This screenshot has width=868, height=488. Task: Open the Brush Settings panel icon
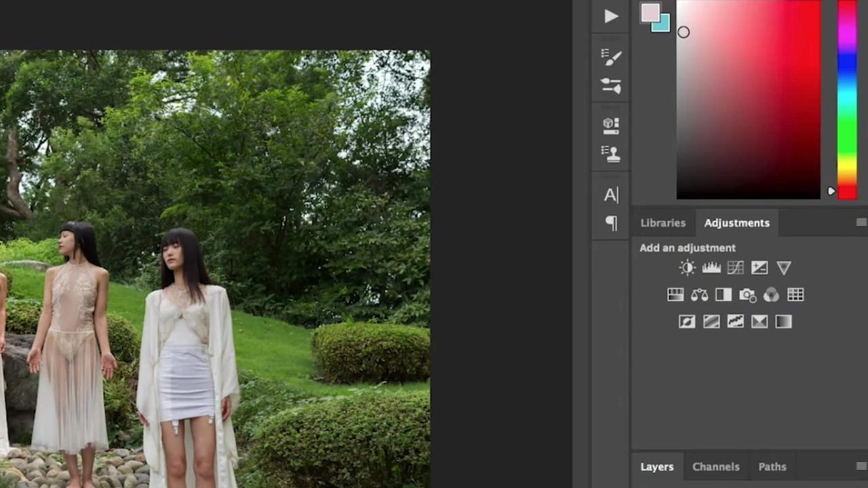(611, 57)
